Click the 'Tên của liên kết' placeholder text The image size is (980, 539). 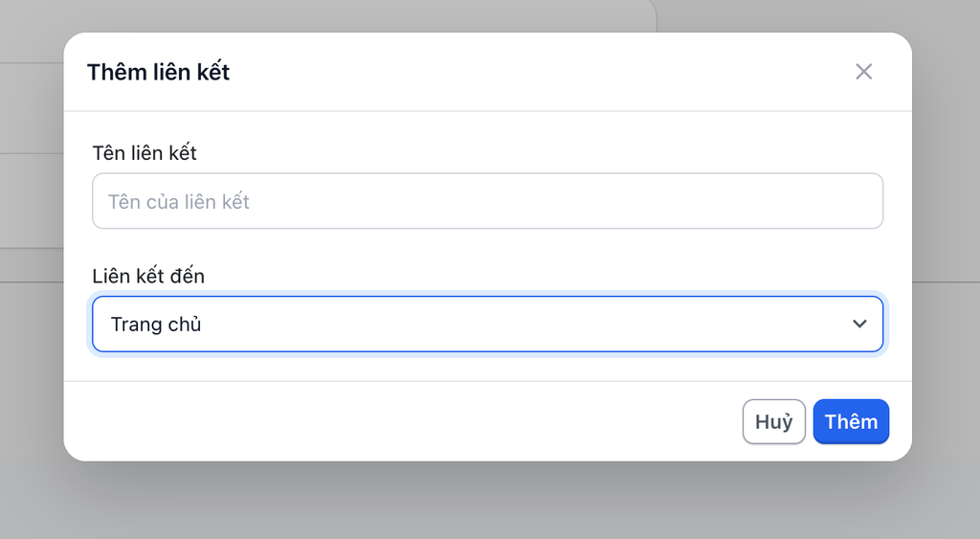(x=179, y=202)
